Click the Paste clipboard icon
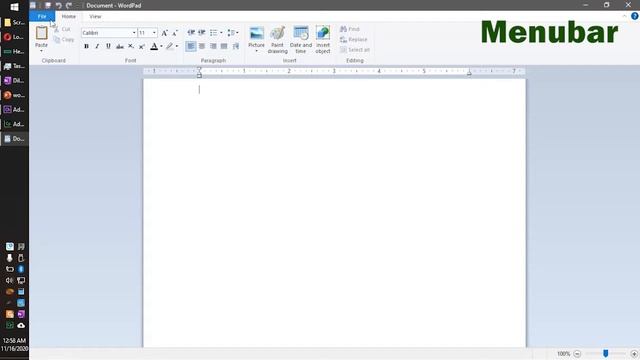 42,33
